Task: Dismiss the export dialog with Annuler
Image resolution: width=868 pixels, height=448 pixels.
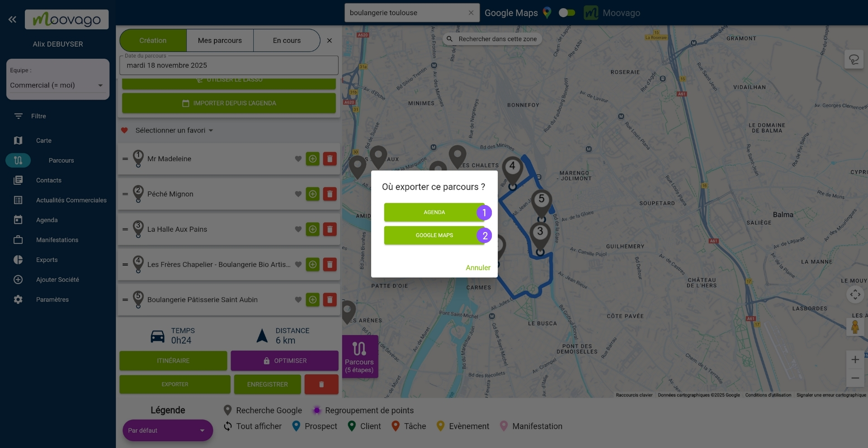Action: tap(477, 267)
